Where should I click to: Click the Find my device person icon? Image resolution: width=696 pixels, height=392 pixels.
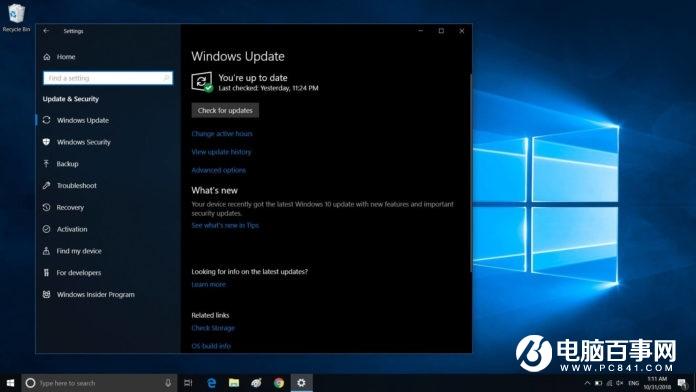pos(46,250)
